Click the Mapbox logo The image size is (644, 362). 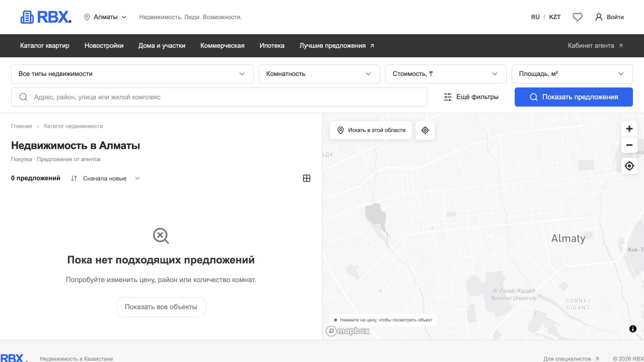[348, 331]
